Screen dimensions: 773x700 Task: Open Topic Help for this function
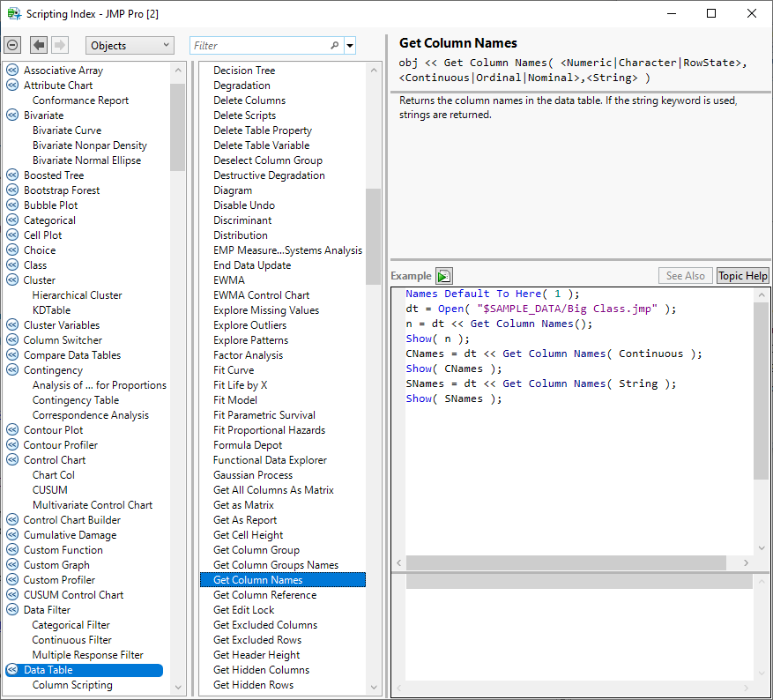tap(742, 276)
